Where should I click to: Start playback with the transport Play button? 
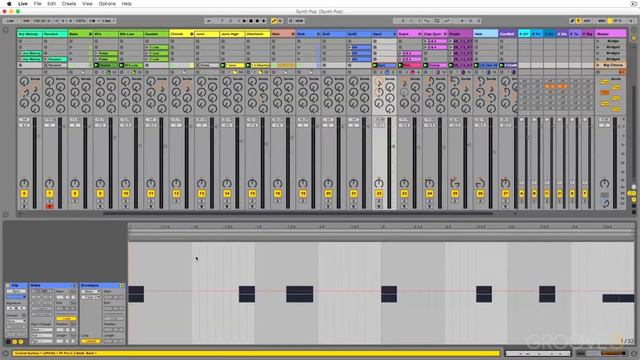point(244,20)
